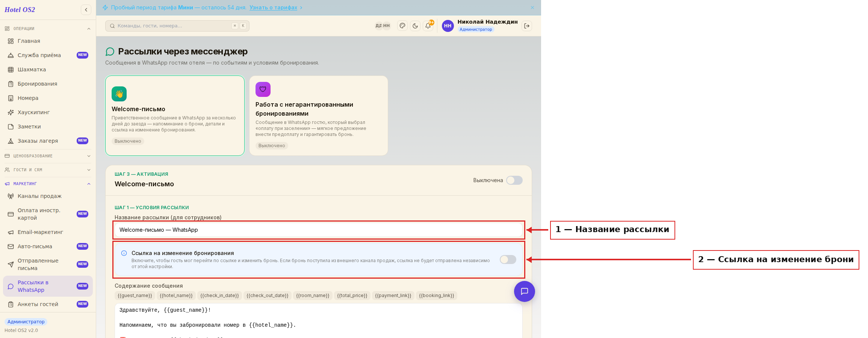Click Администратор label at sidebar bottom
The width and height of the screenshot is (868, 338).
(x=26, y=322)
